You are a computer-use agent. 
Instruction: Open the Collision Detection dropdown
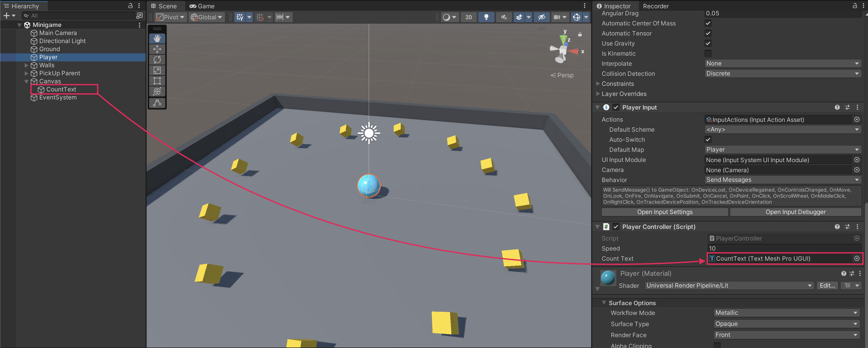click(782, 74)
